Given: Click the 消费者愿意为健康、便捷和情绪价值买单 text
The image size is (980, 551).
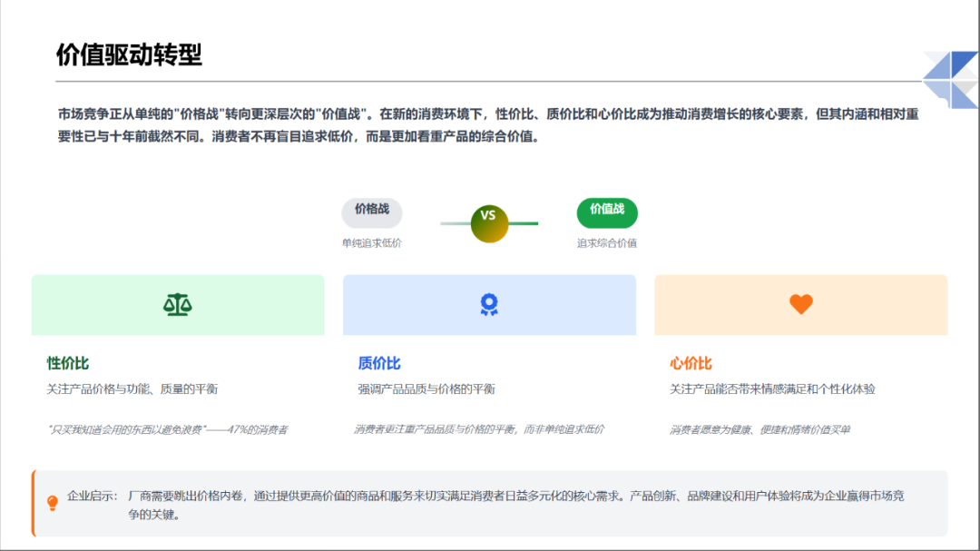Looking at the screenshot, I should point(760,429).
